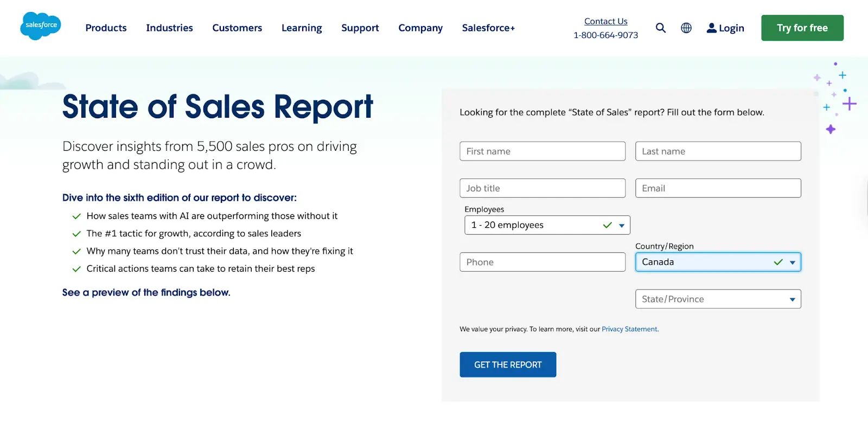
Task: Open the search magnifier icon
Action: click(660, 28)
